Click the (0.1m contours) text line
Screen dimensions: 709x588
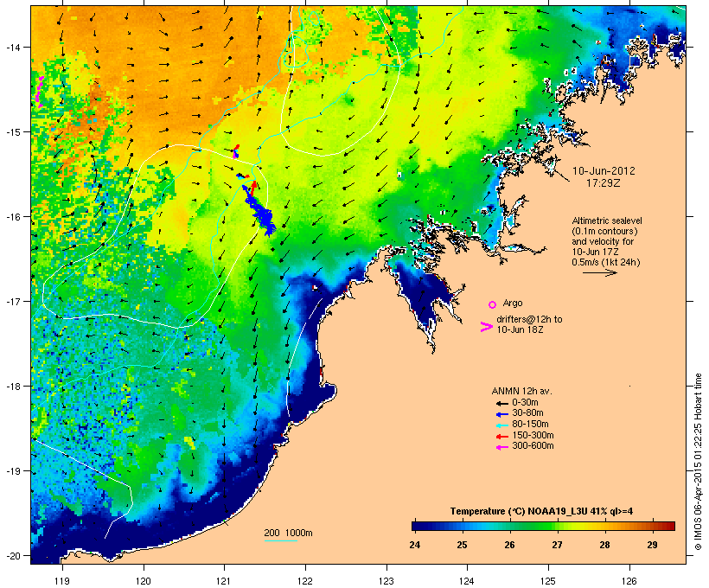point(604,231)
